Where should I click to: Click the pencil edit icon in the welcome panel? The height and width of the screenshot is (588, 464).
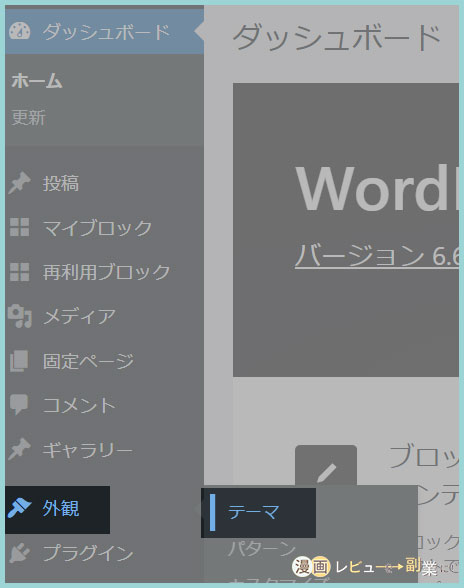pos(326,473)
